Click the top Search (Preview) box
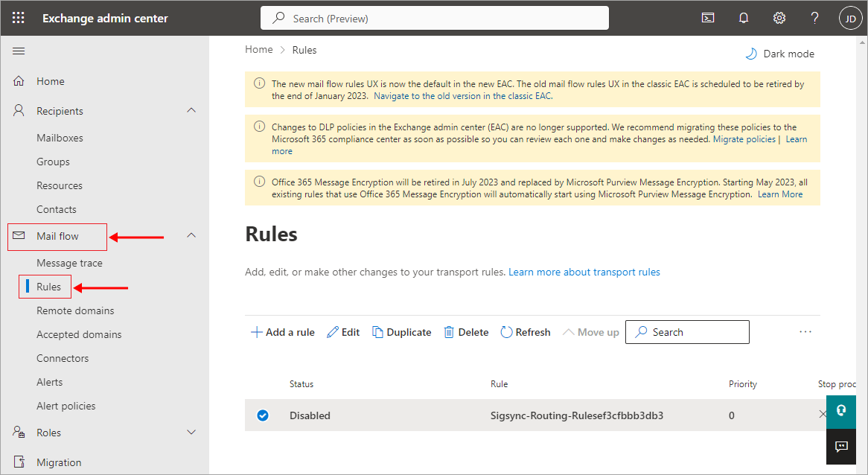Viewport: 868px width, 475px height. click(x=435, y=19)
